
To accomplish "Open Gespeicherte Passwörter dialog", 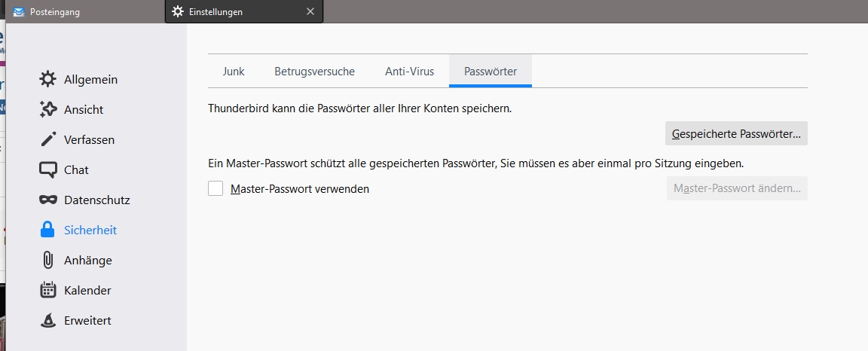I will pos(736,133).
